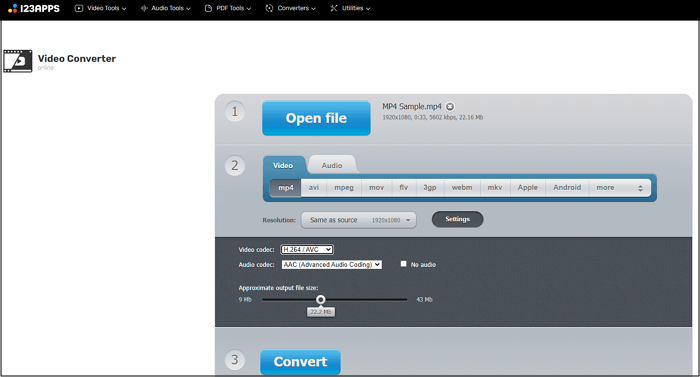Viewport: 700px width, 377px height.
Task: Open the PDF Tools menu
Action: pyautogui.click(x=228, y=8)
